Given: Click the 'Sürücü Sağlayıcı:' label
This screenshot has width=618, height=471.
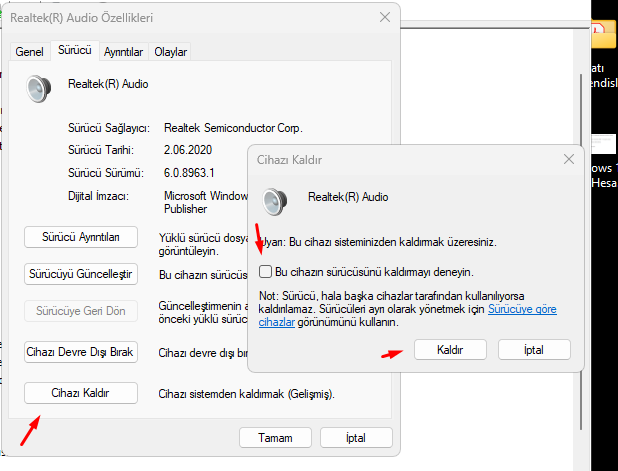Looking at the screenshot, I should click(109, 128).
